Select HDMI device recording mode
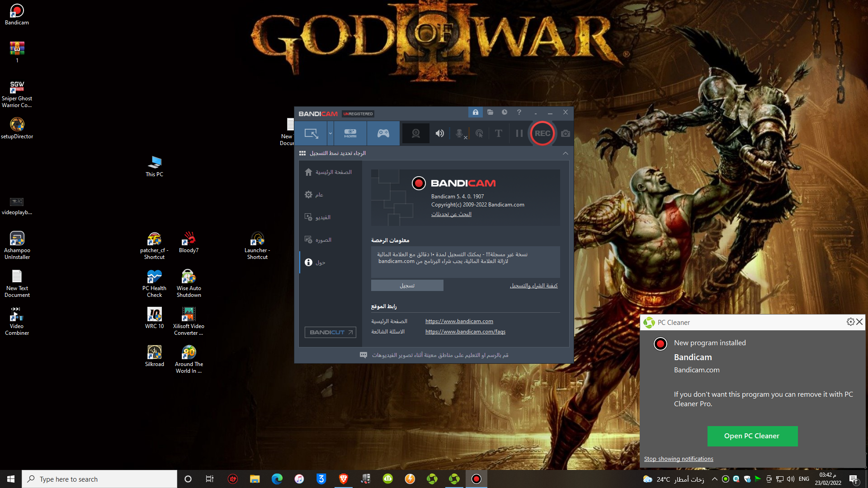Image resolution: width=868 pixels, height=488 pixels. tap(350, 133)
